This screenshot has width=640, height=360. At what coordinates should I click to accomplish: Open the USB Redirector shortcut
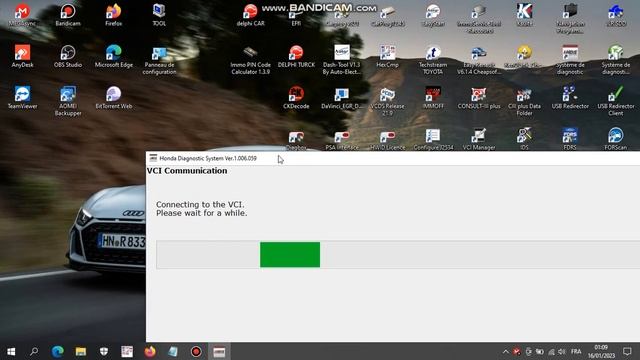pos(570,98)
